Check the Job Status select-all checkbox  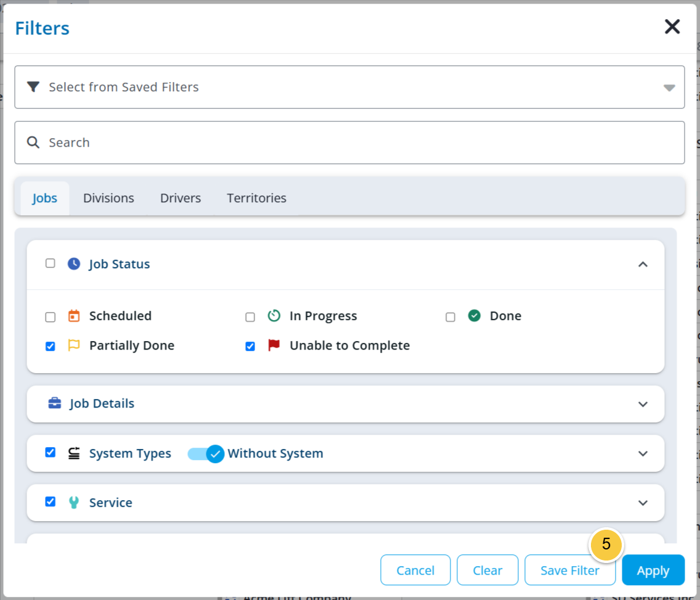click(51, 263)
